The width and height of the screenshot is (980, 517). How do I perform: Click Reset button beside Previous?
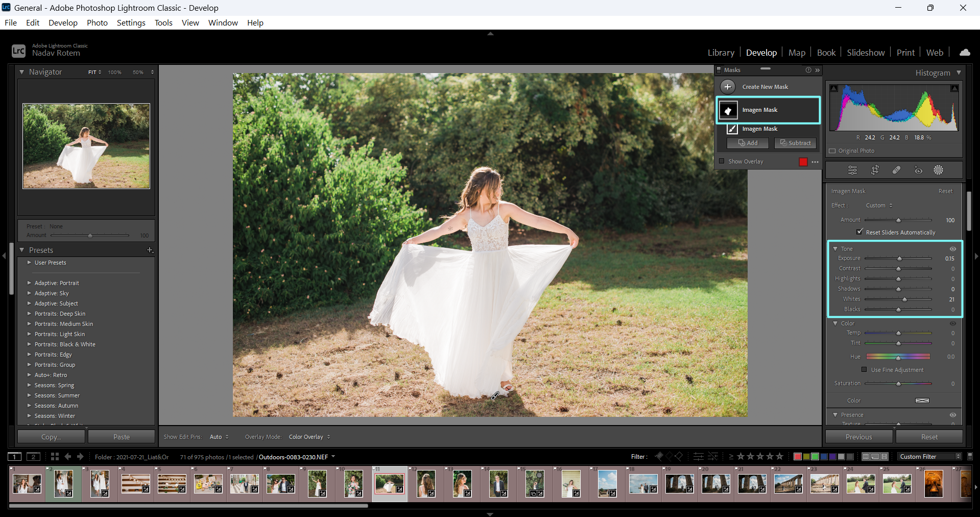click(929, 437)
